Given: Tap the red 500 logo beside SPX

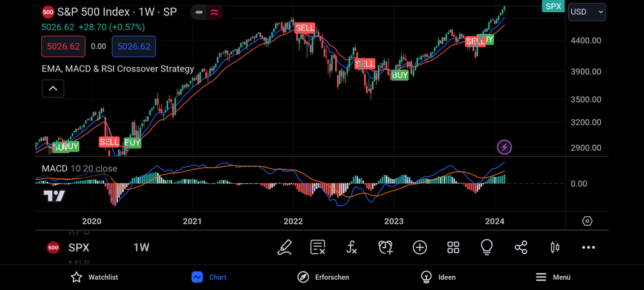Looking at the screenshot, I should click(x=53, y=247).
